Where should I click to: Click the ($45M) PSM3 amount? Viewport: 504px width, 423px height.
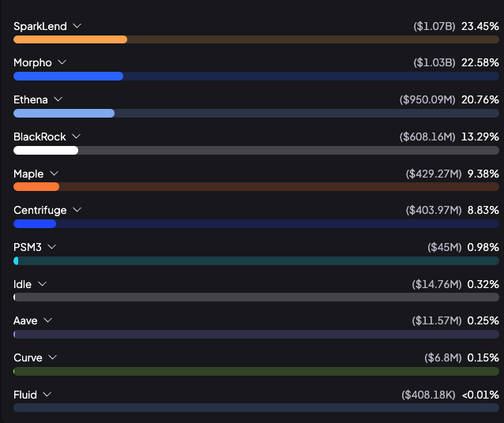(x=445, y=247)
